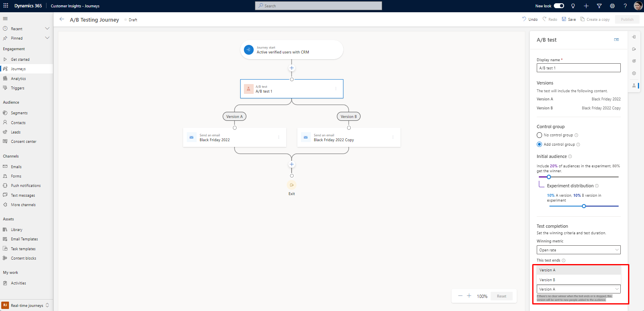Go back using the arrow icon

tap(62, 19)
